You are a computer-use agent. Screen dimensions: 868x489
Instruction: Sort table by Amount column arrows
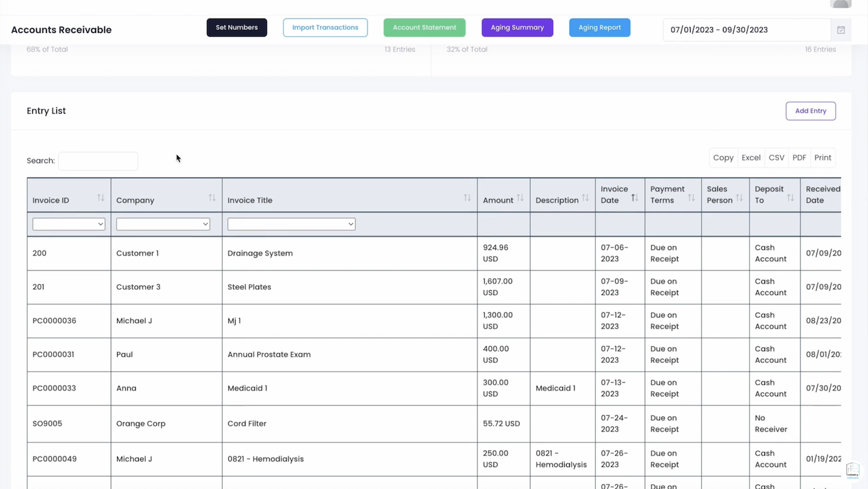[520, 198]
